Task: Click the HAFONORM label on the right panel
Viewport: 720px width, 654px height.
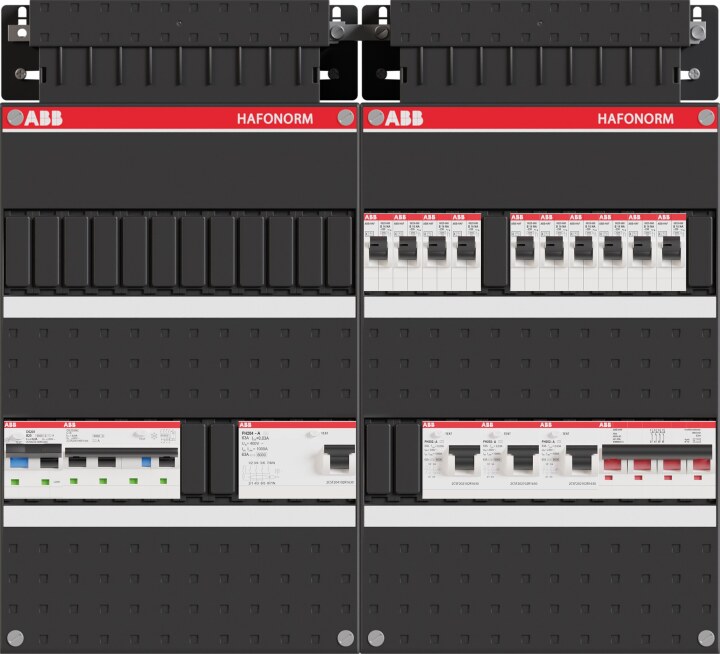Action: (636, 119)
